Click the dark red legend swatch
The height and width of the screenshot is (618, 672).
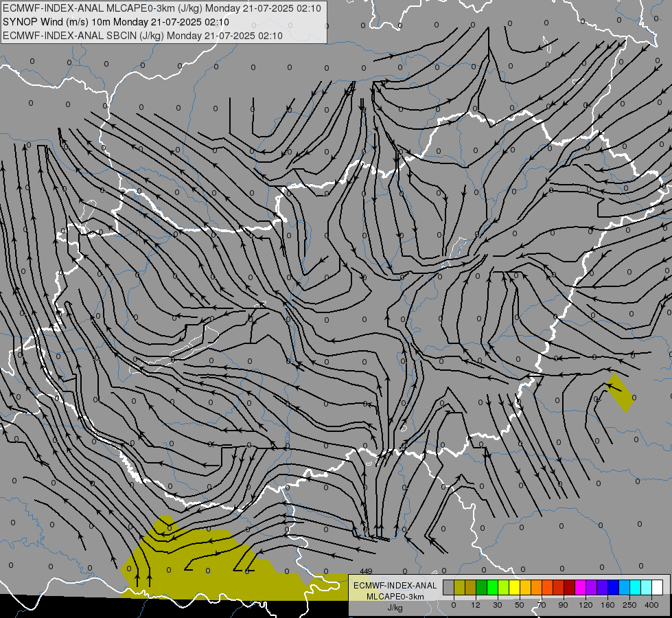point(570,587)
